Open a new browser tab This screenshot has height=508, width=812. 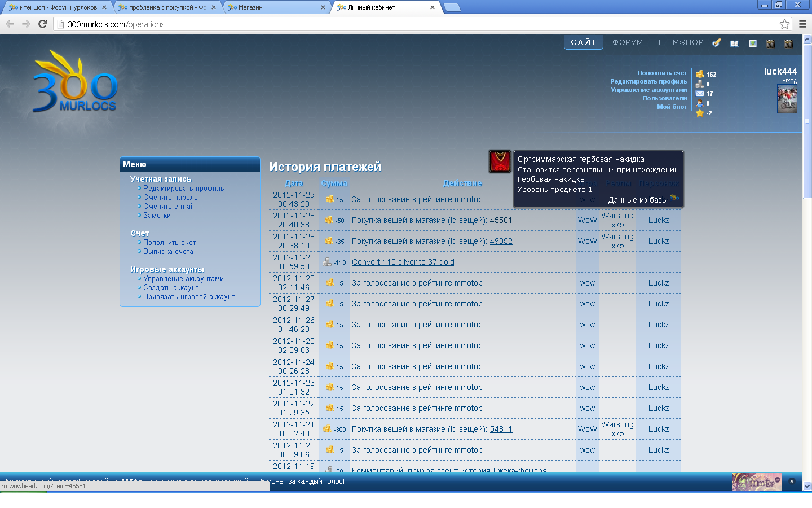(x=452, y=7)
